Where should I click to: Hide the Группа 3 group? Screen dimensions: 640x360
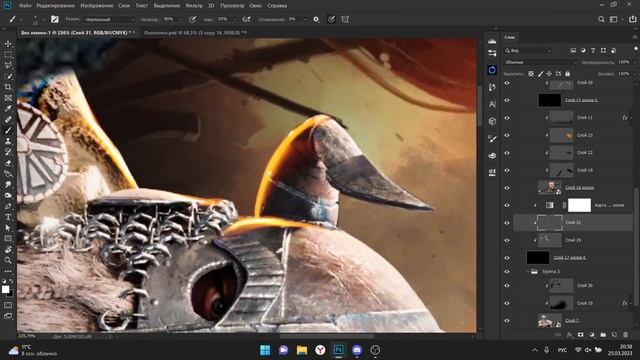(507, 271)
